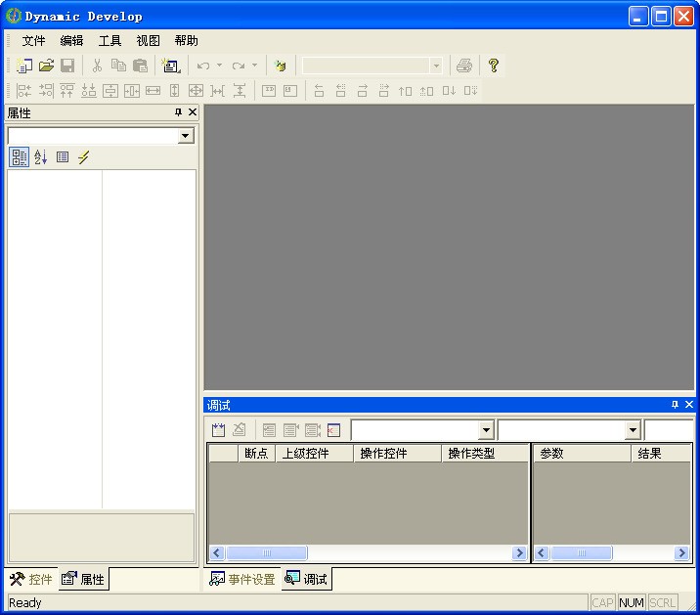Click the Open folder toolbar icon
Screen dimensions: 700x615
point(46,66)
